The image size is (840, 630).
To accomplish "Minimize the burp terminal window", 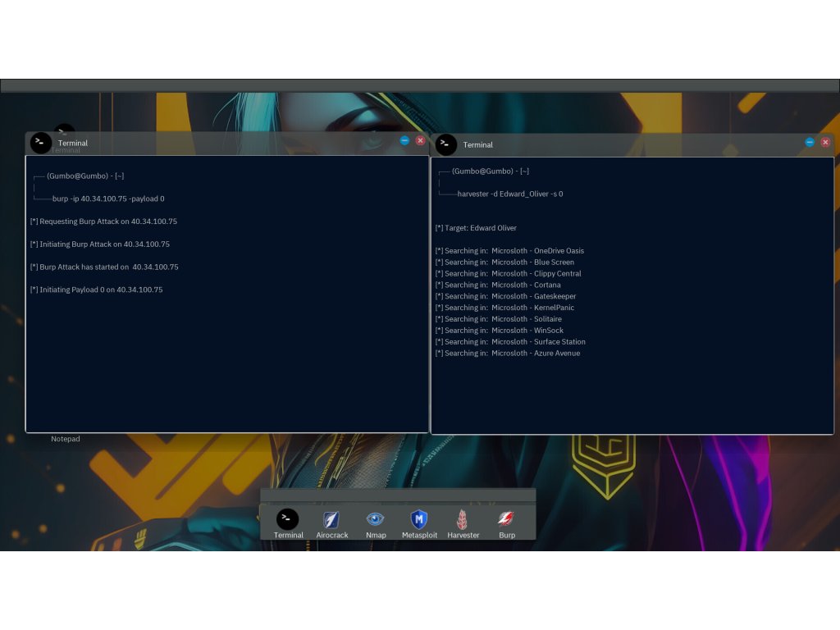I will 404,140.
